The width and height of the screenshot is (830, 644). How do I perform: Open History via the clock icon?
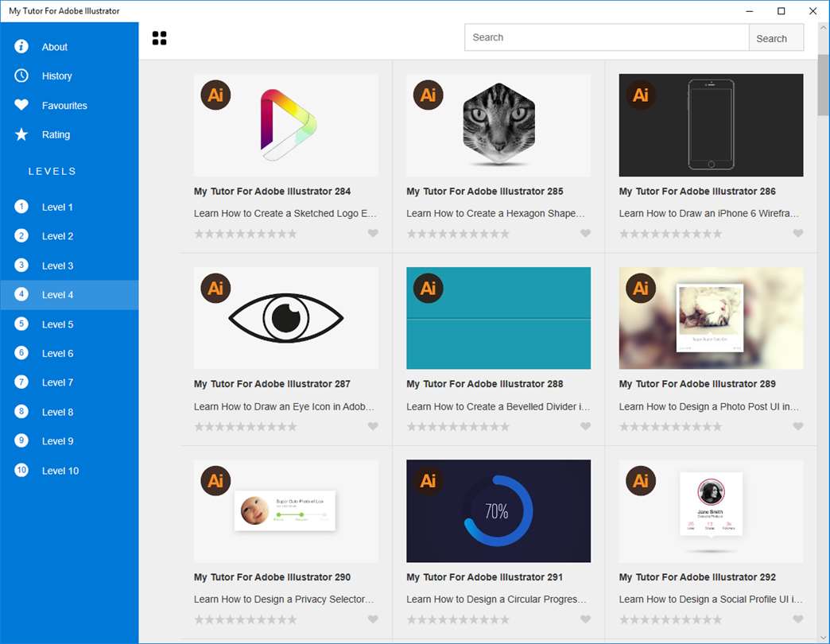tap(21, 76)
